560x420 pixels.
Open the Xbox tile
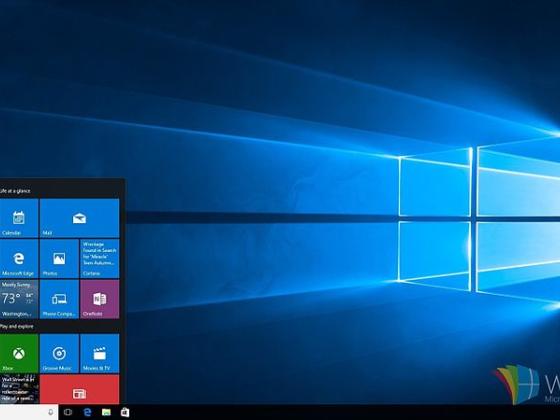[x=19, y=353]
